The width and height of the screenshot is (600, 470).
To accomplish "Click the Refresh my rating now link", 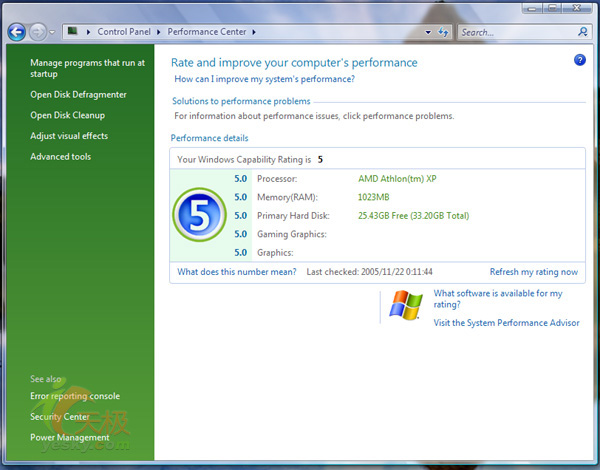I will click(533, 272).
